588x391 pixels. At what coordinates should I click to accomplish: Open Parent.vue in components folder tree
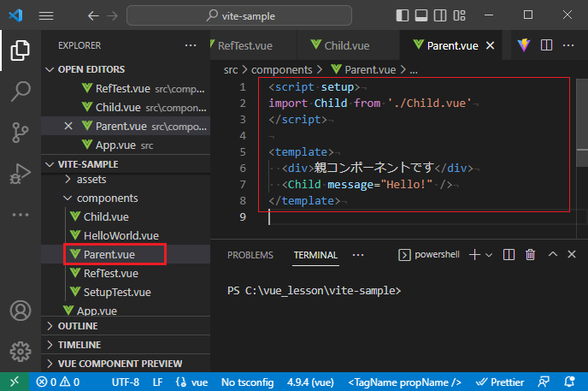126,254
